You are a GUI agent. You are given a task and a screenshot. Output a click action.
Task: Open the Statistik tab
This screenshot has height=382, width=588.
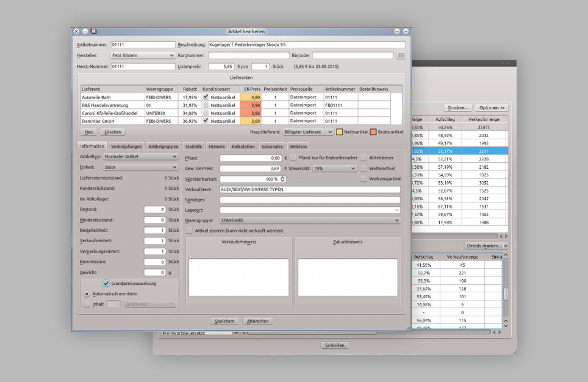click(193, 146)
